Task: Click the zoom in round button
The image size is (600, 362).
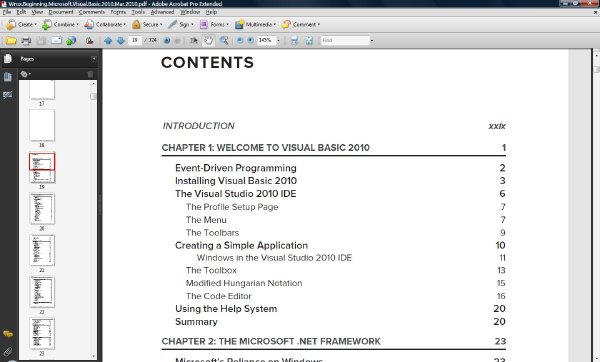Action: [250, 40]
